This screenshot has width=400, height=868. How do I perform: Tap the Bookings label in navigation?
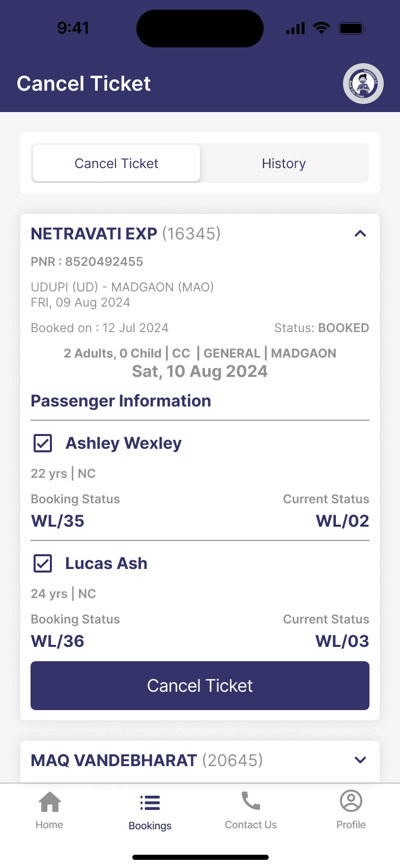[x=150, y=826]
